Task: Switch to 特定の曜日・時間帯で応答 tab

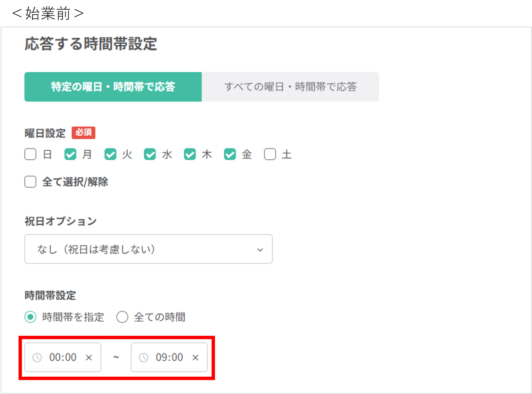Action: tap(113, 87)
